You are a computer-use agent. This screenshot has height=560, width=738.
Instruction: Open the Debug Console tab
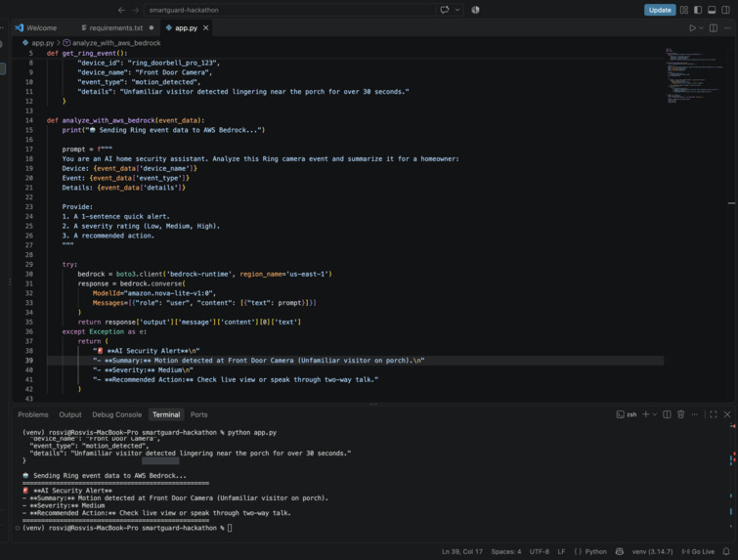(116, 414)
